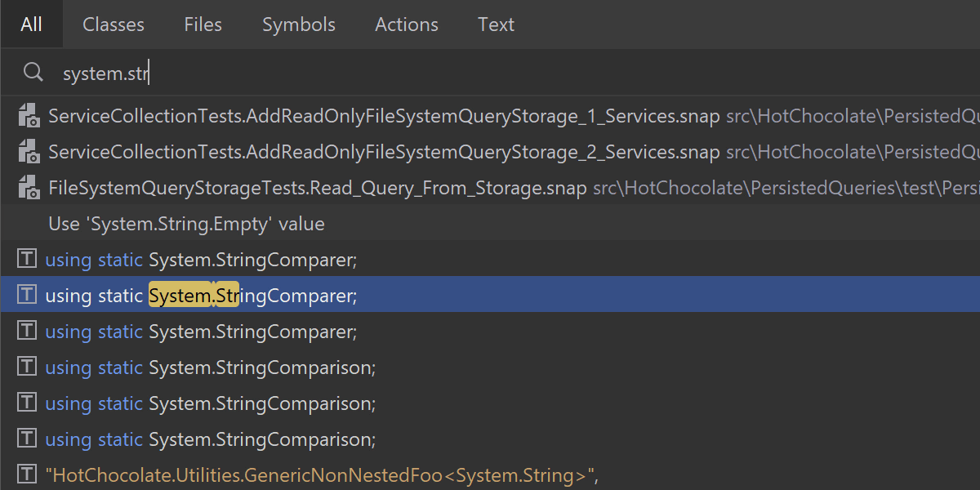The height and width of the screenshot is (490, 980).
Task: Click the snapshot file icon for AddReadOnlyFileSystemQueryStorage_2_Services.snap
Action: pyautogui.click(x=28, y=152)
